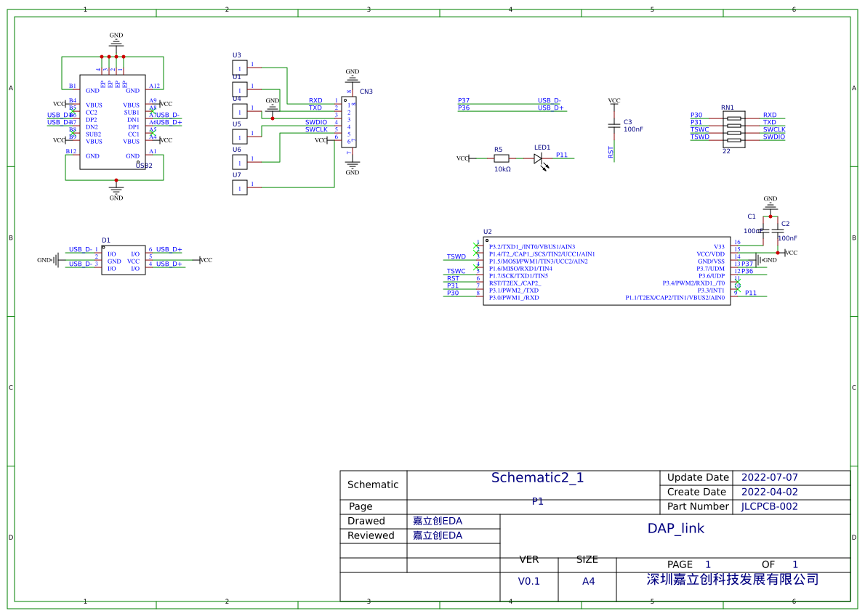Image resolution: width=865 pixels, height=616 pixels.
Task: Click the U7 test pad
Action: coord(240,187)
